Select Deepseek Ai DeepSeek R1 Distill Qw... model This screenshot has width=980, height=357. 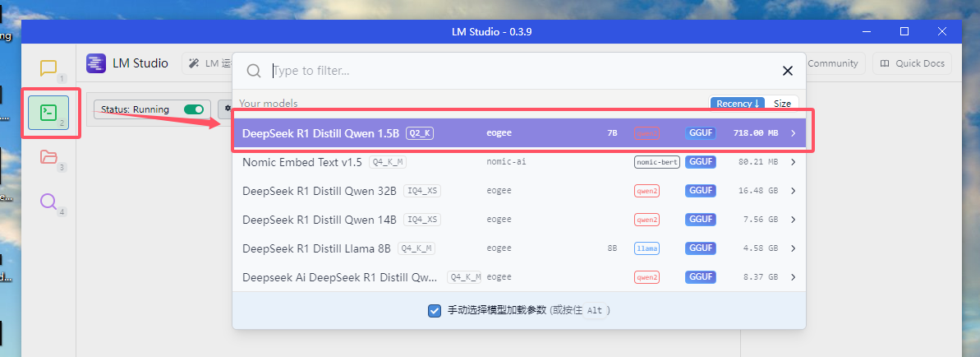pos(518,277)
